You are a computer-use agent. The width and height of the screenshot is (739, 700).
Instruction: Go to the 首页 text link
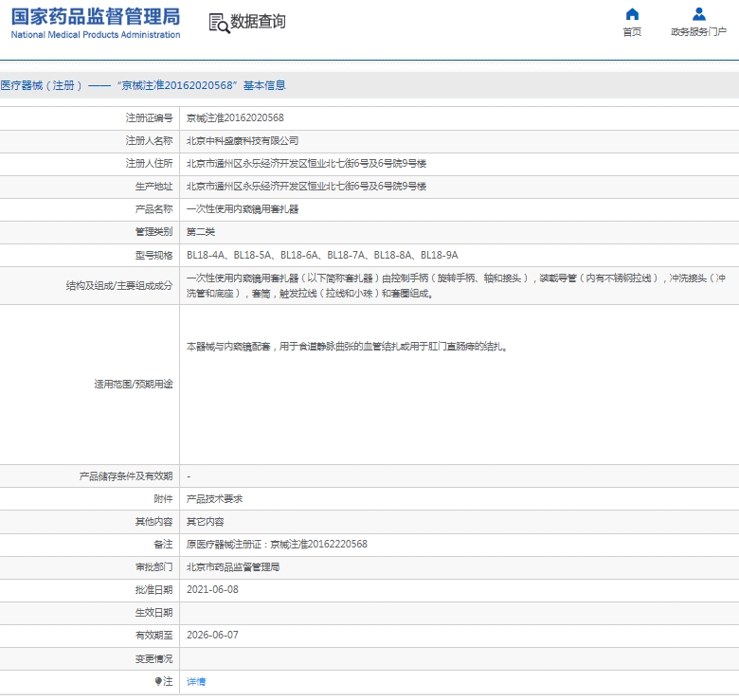click(x=632, y=31)
